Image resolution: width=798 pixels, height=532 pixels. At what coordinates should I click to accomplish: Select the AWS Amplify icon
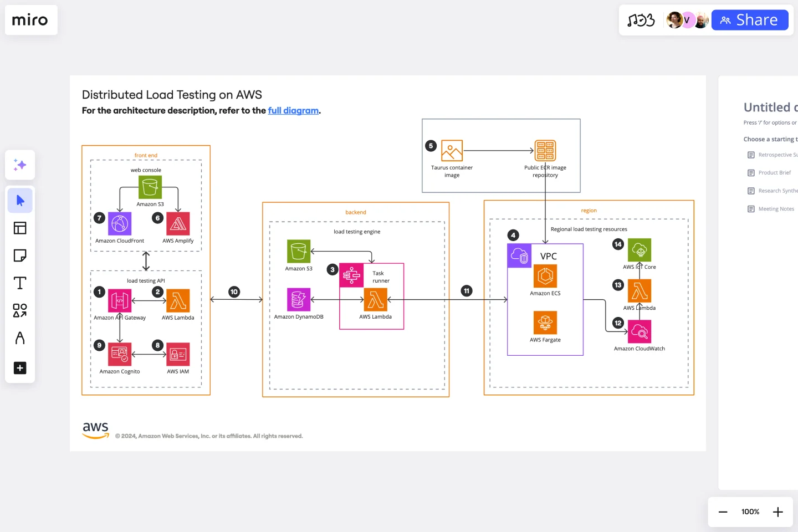[178, 224]
